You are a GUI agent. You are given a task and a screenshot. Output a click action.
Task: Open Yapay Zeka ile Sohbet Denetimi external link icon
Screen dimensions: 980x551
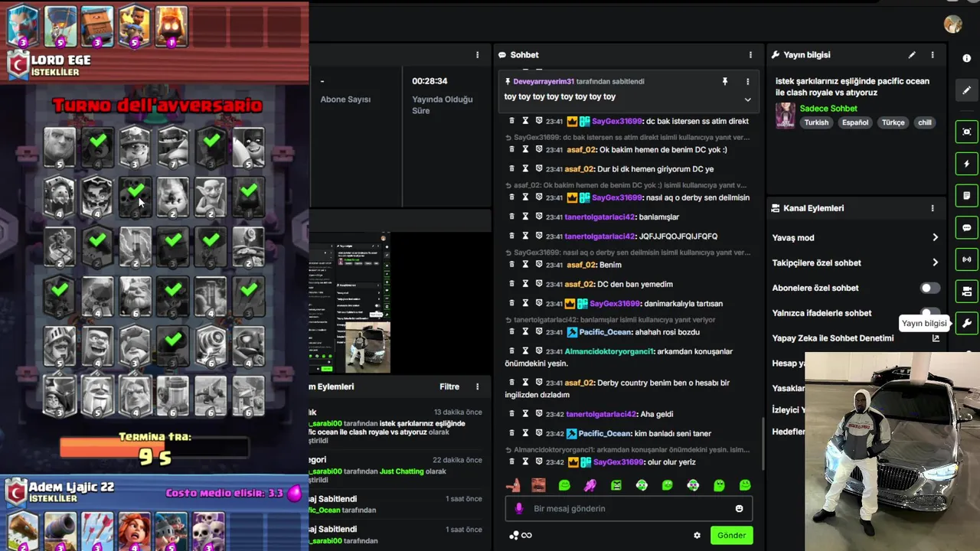[935, 338]
